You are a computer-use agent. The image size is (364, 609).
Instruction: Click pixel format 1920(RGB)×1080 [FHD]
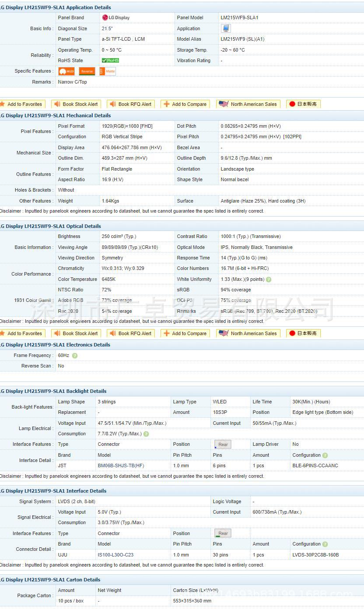click(127, 126)
